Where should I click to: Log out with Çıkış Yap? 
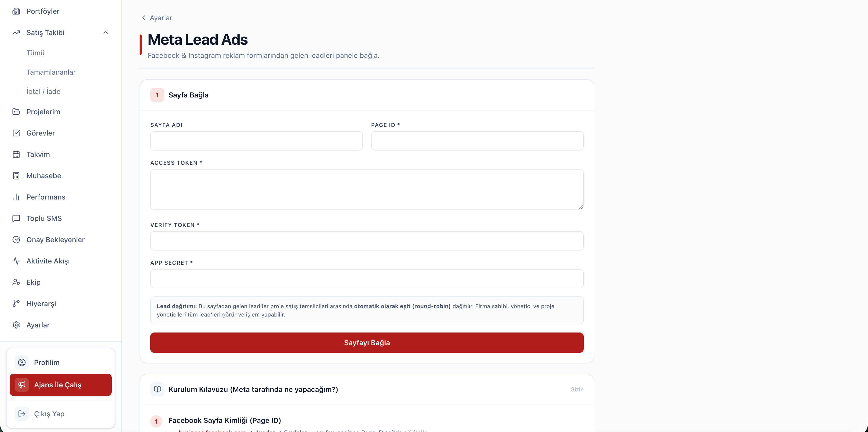point(61,414)
